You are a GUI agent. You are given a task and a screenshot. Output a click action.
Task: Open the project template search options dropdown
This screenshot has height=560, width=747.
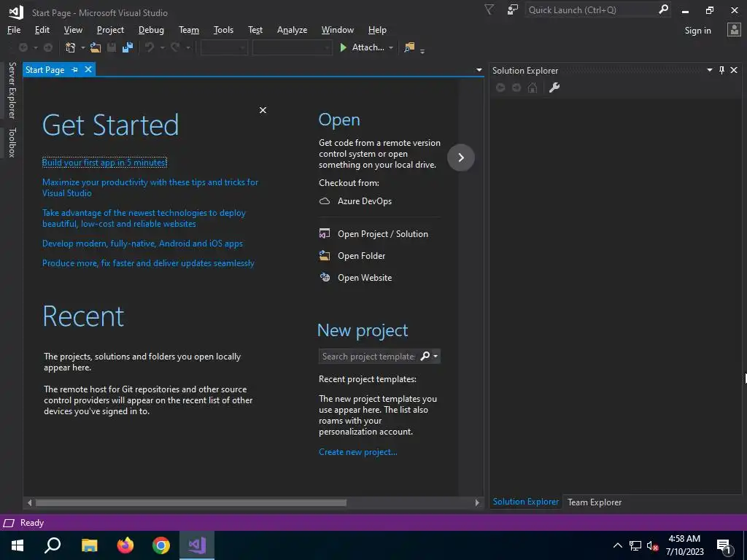(436, 356)
